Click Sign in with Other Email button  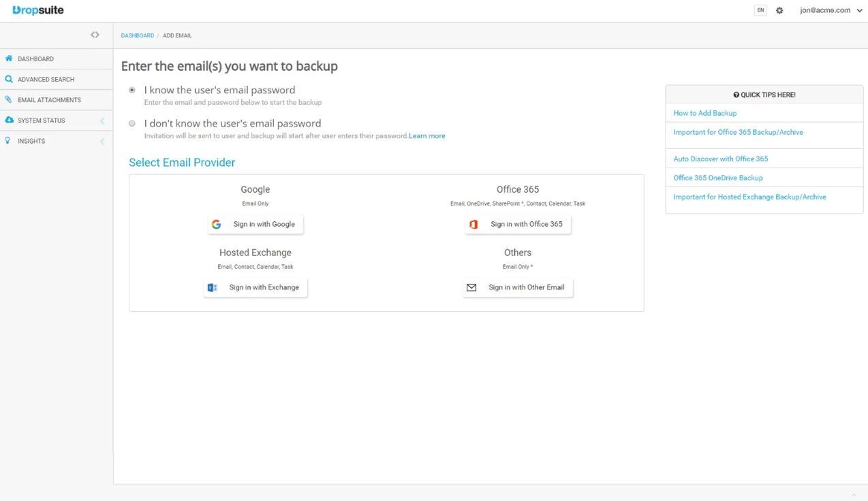coord(518,288)
